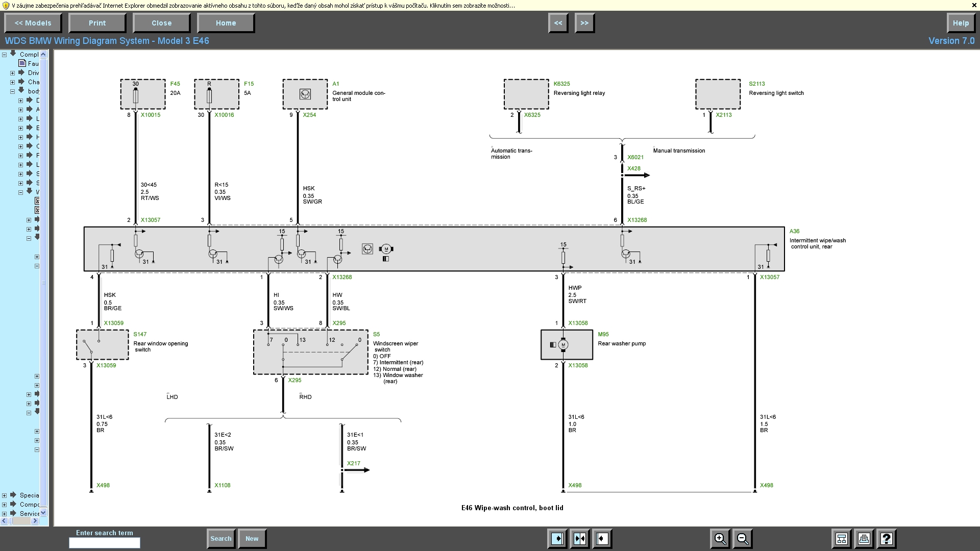980x551 pixels.
Task: Click connector label X254
Action: tap(309, 115)
